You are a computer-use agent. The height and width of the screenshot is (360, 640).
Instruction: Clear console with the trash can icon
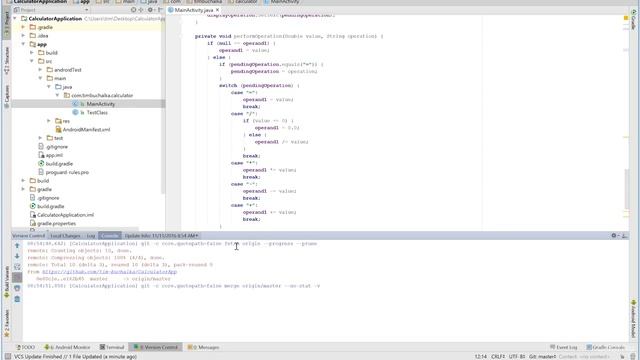click(x=17, y=299)
